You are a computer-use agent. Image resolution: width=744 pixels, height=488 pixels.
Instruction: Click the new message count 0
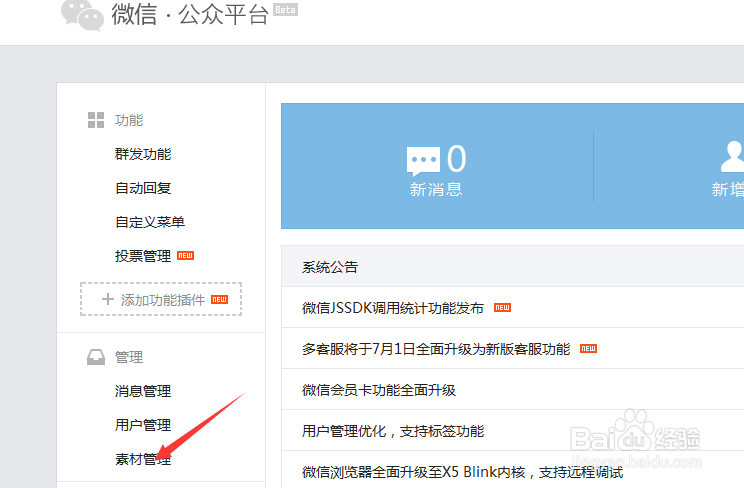(456, 159)
